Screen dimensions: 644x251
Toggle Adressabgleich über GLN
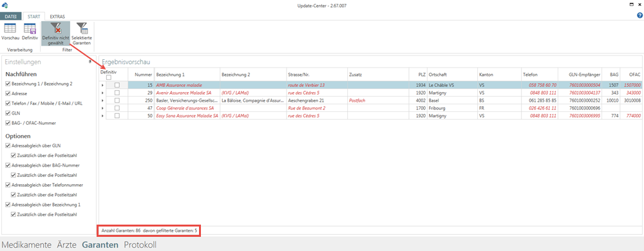pos(8,145)
